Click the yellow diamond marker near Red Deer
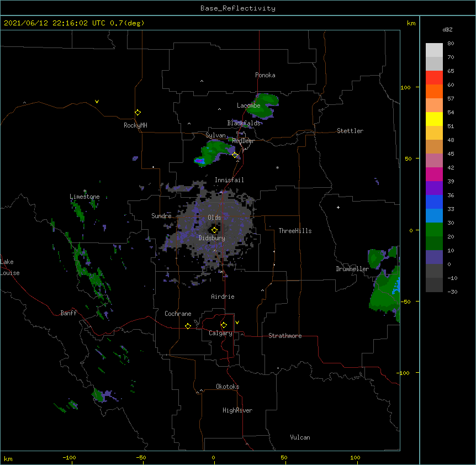 (x=235, y=155)
